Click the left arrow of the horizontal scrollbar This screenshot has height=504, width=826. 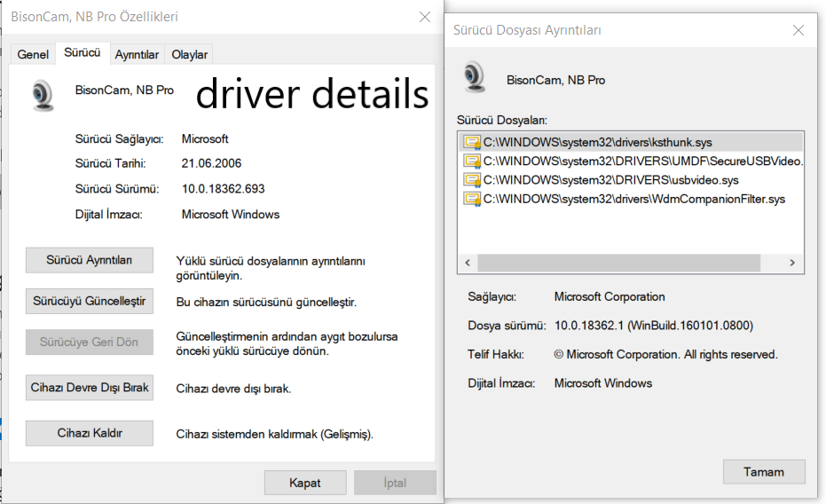(x=467, y=263)
